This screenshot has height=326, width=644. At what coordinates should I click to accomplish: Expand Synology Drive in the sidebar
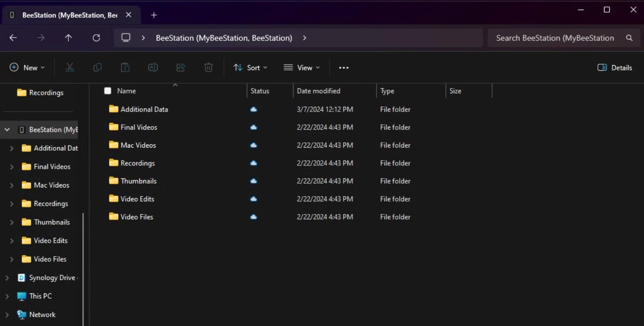[x=7, y=278]
